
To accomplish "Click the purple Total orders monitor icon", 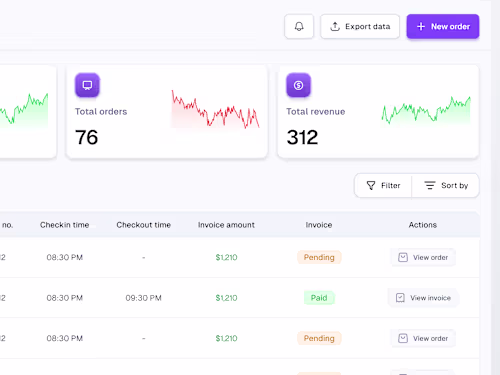I will (87, 85).
